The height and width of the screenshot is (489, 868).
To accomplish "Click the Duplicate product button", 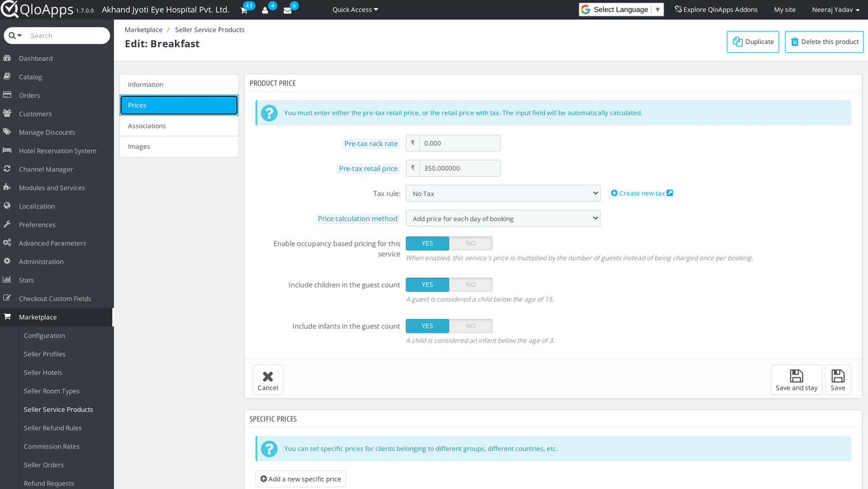I will pos(753,42).
